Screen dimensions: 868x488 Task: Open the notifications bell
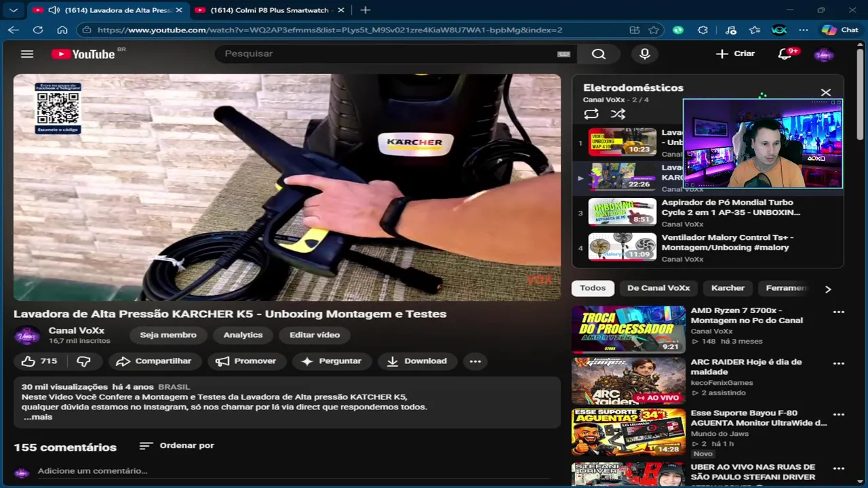(x=785, y=54)
